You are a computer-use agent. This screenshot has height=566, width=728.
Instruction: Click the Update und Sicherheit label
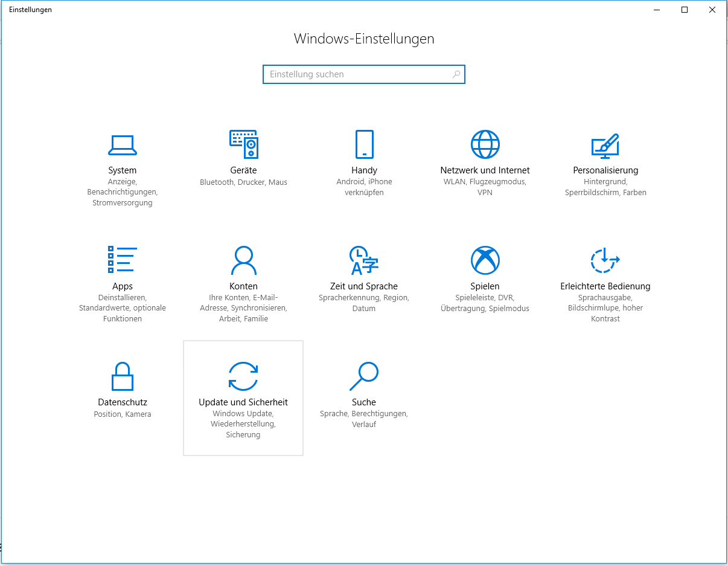(x=243, y=402)
